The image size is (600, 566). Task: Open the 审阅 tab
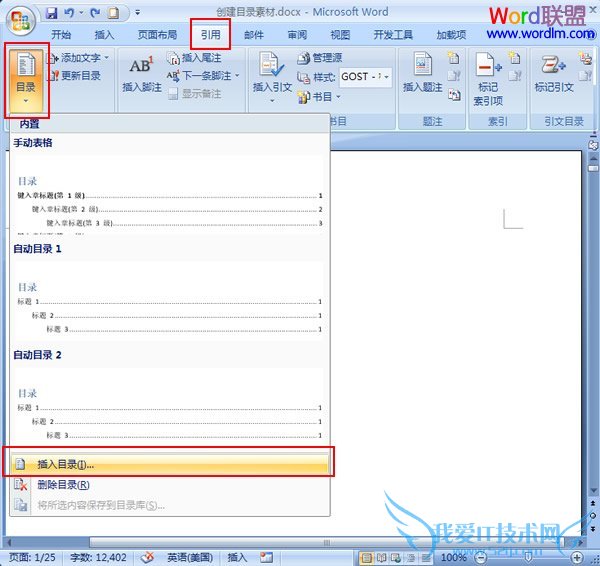pyautogui.click(x=297, y=35)
